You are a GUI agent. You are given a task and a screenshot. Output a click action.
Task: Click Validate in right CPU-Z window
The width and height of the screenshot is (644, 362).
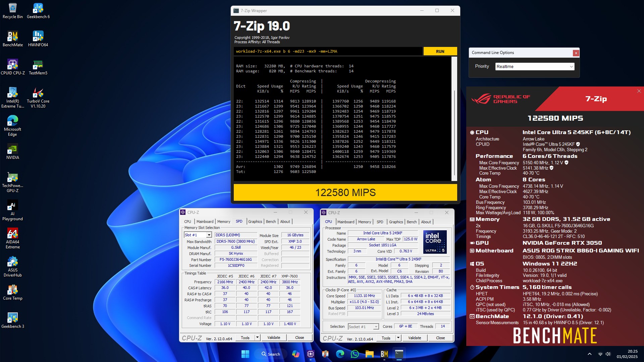(415, 338)
